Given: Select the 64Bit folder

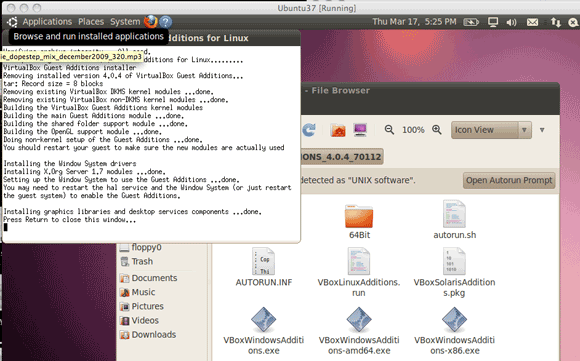Looking at the screenshot, I should pos(359,222).
